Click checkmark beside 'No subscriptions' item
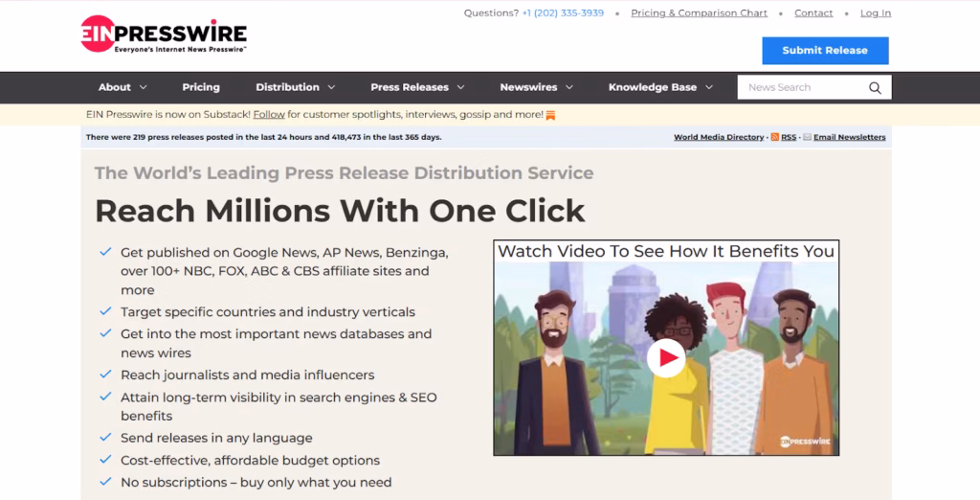Viewport: 980px width, 500px height. point(105,481)
